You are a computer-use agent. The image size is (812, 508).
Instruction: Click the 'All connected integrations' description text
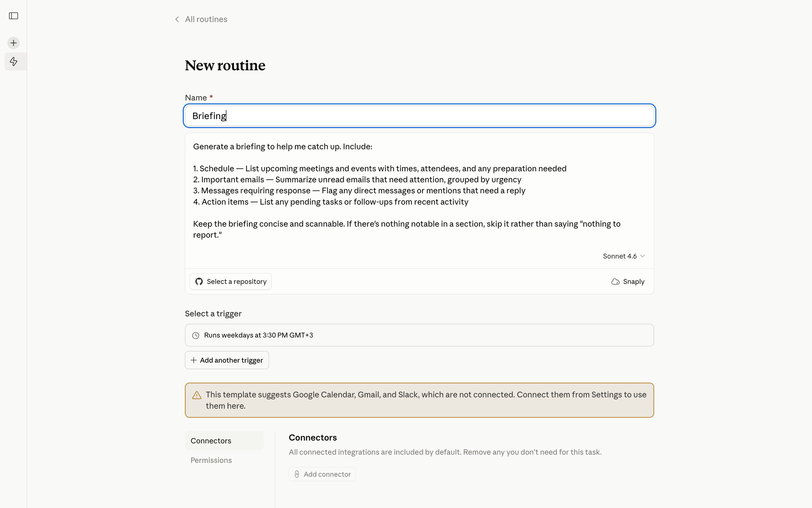pos(445,452)
